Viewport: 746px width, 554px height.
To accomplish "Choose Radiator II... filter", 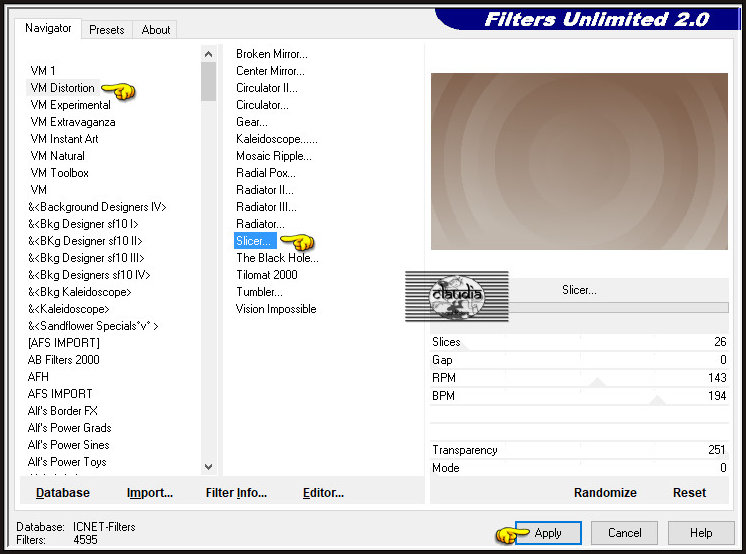I will click(x=265, y=190).
